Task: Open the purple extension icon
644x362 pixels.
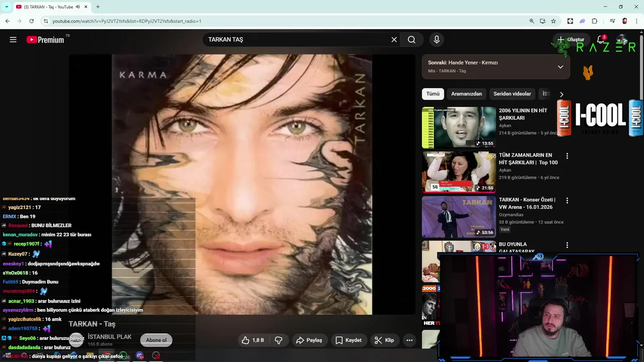Action: [582, 21]
